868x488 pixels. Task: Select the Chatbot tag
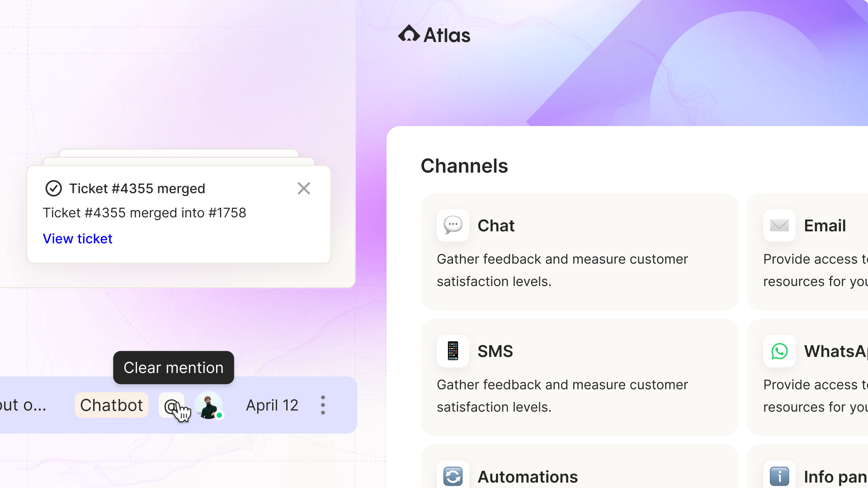[111, 405]
